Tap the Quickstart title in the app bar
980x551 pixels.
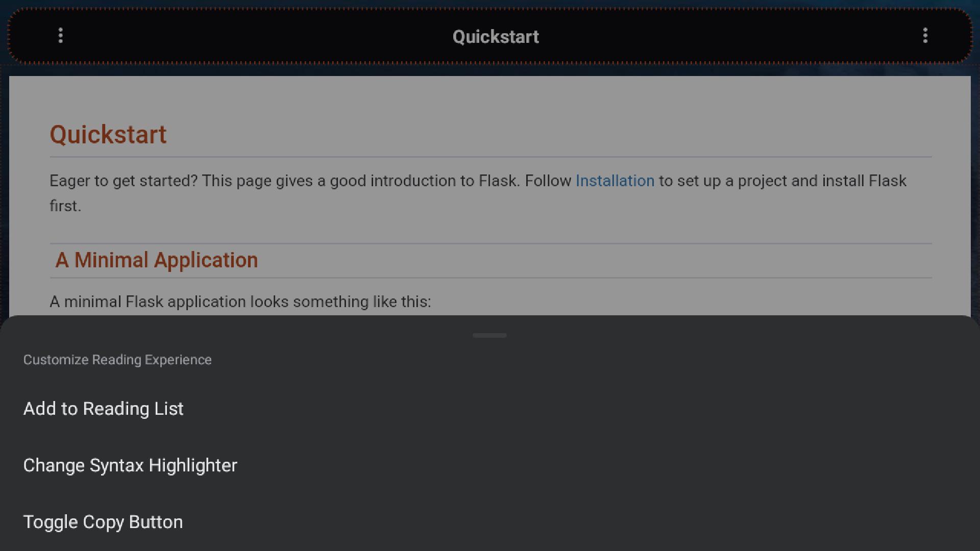point(496,36)
